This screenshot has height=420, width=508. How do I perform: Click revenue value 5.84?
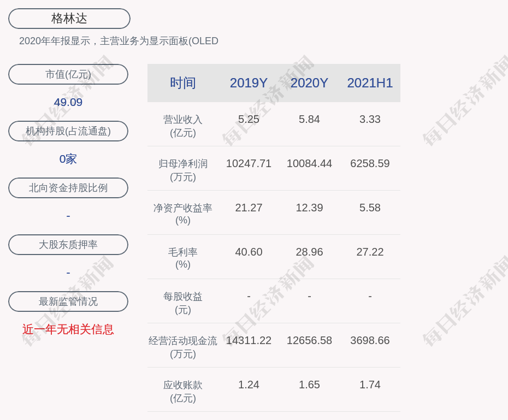(309, 119)
